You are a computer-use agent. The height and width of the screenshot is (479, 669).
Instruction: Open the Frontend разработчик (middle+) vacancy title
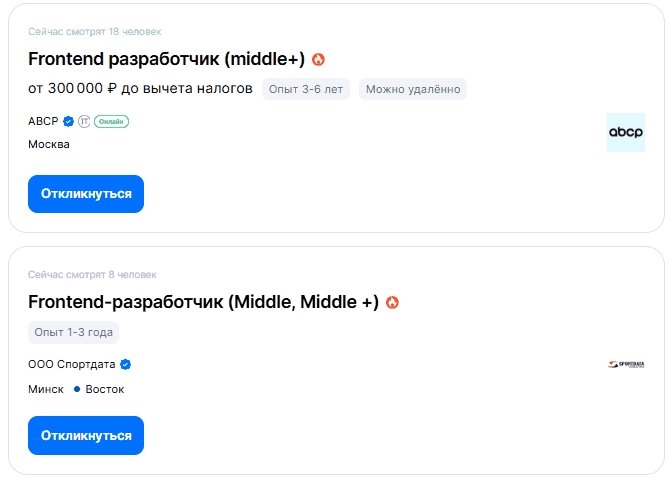coord(166,59)
